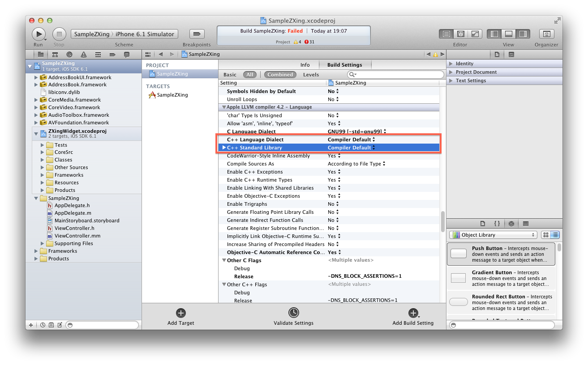Switch to the Info tab
This screenshot has height=365, width=588.
pyautogui.click(x=305, y=65)
